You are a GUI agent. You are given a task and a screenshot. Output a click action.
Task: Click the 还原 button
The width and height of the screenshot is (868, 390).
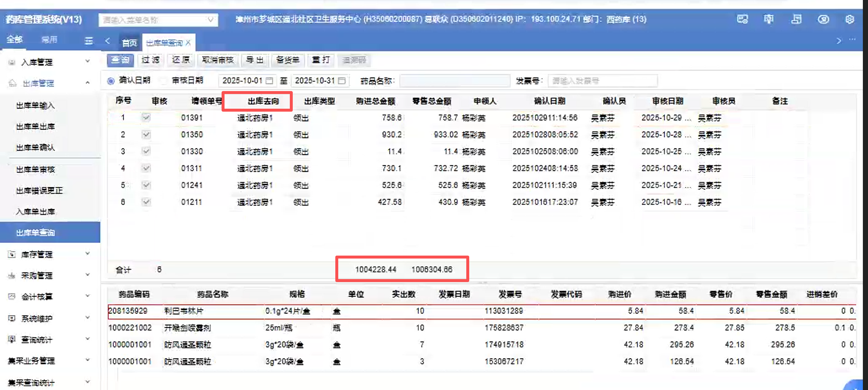tap(181, 60)
